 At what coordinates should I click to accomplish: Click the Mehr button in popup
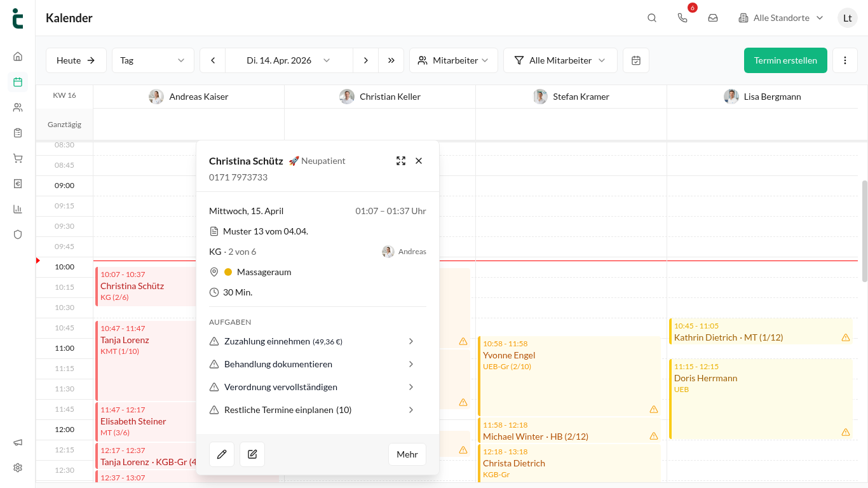407,454
